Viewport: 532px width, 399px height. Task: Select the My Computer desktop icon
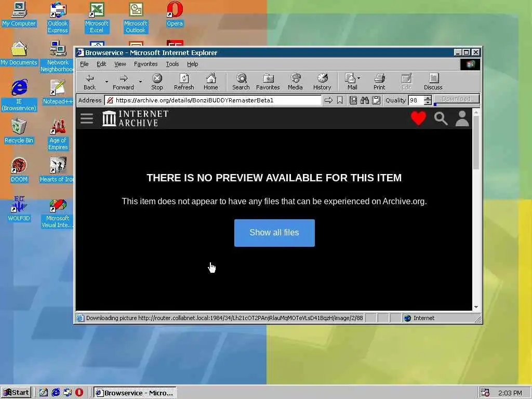(x=19, y=15)
